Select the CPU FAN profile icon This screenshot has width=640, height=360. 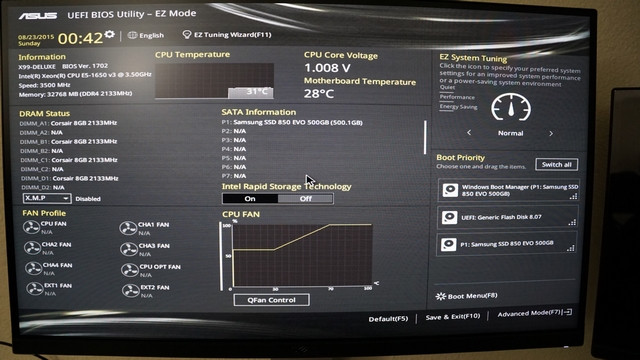pyautogui.click(x=31, y=227)
